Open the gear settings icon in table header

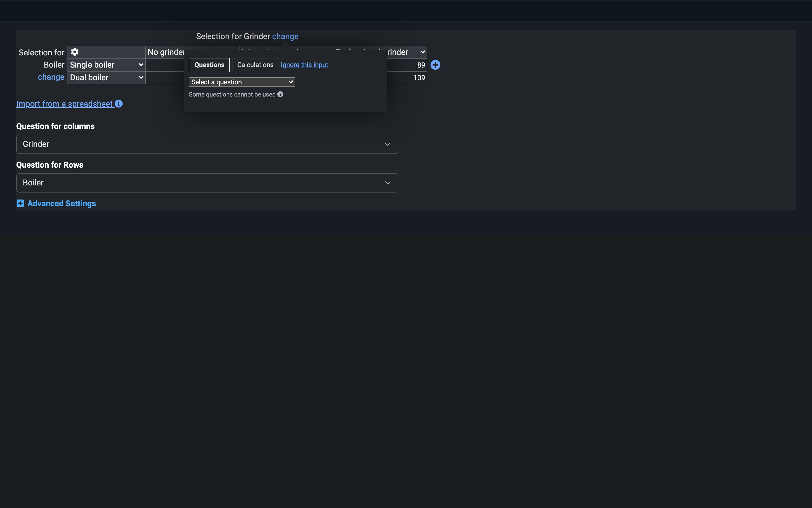(75, 52)
